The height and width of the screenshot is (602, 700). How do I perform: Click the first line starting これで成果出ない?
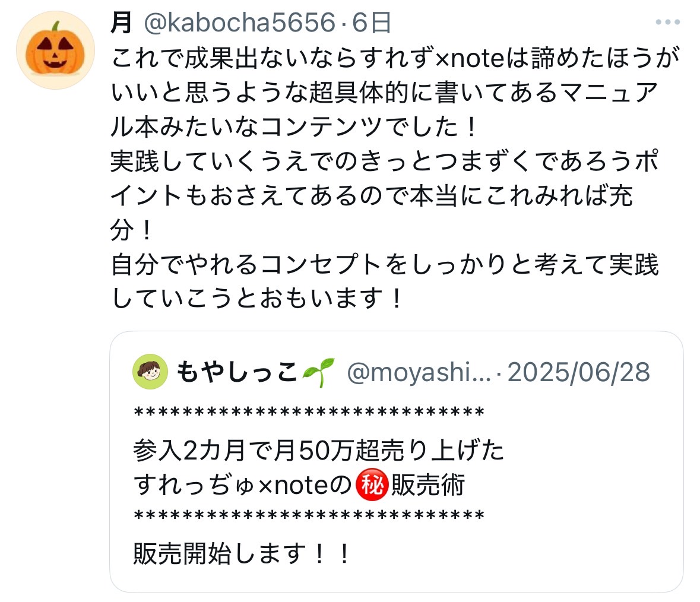(395, 58)
